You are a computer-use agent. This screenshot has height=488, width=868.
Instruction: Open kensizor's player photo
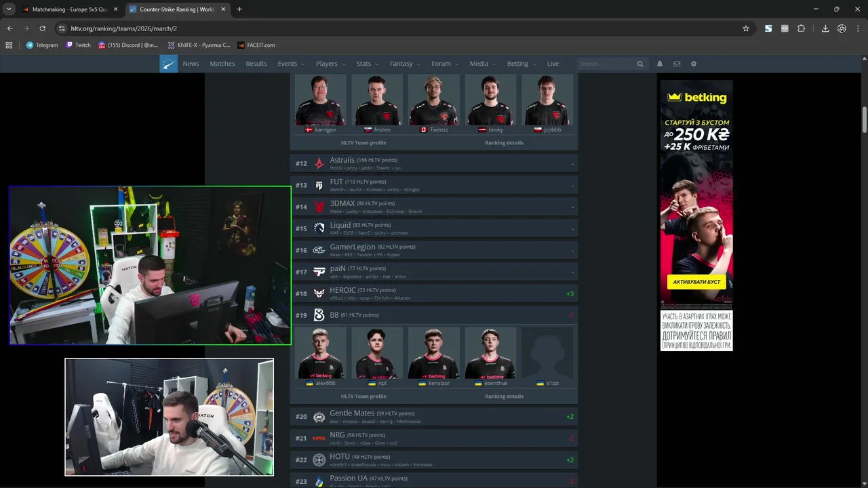[x=434, y=352]
